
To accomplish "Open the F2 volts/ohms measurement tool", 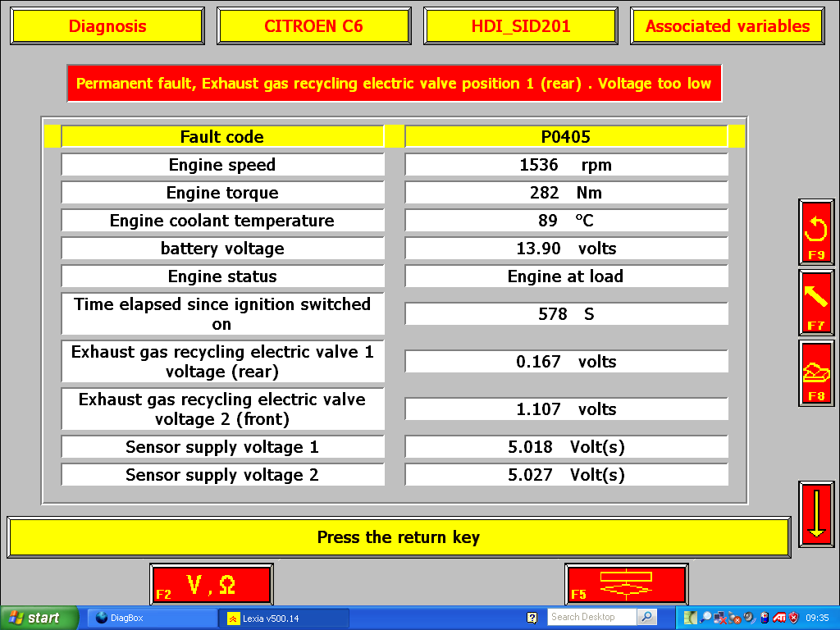I will pos(212,584).
